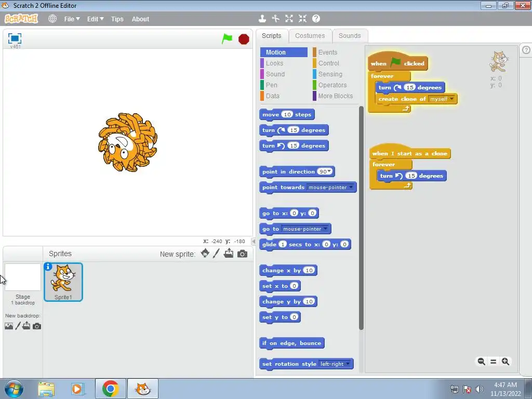Upload sprite from file
Screen dimensions: 532x399
tap(229, 254)
